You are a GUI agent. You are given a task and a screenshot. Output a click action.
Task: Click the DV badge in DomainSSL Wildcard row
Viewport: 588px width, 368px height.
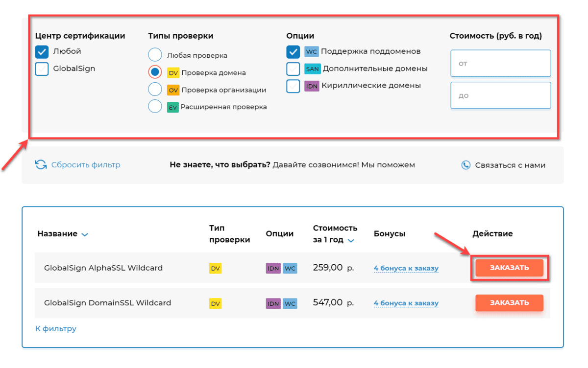pos(215,303)
